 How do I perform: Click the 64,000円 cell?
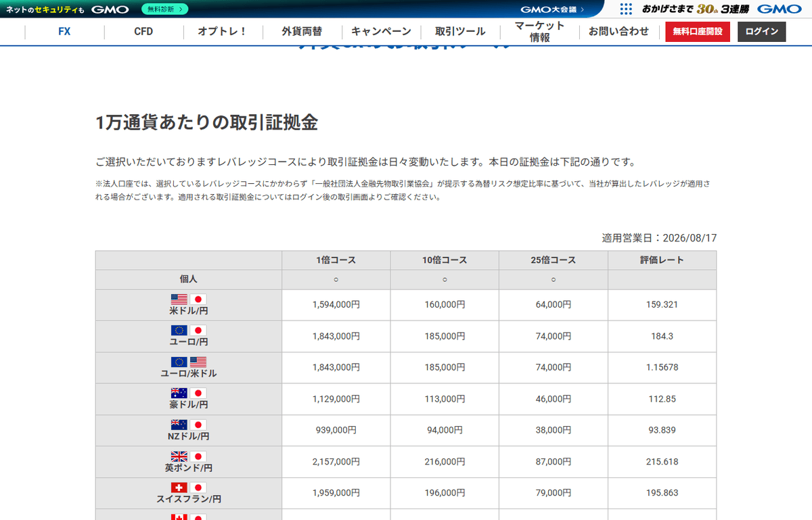(x=554, y=305)
